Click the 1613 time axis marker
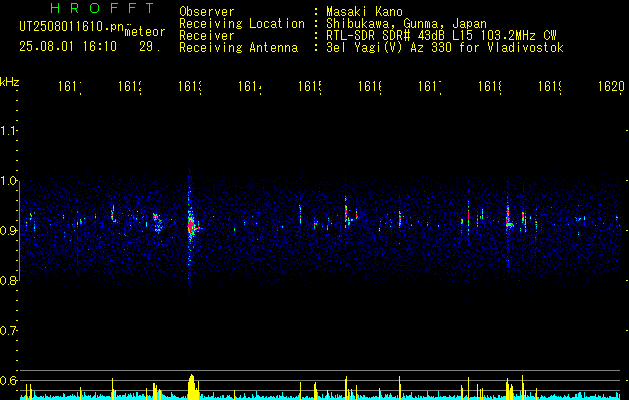 click(x=190, y=87)
